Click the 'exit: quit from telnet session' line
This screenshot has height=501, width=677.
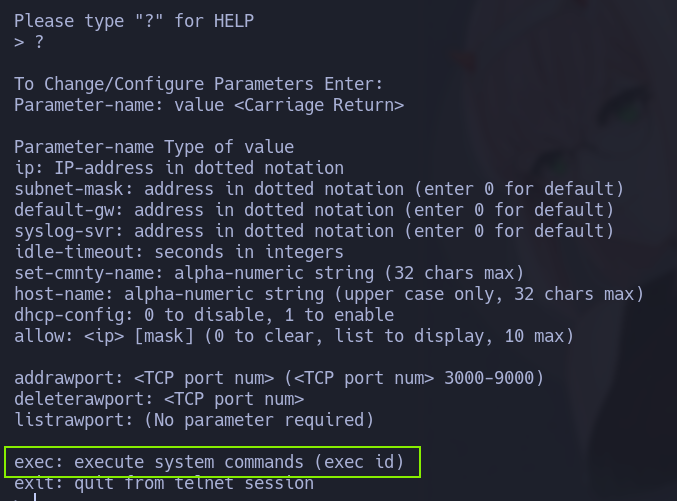tap(164, 483)
